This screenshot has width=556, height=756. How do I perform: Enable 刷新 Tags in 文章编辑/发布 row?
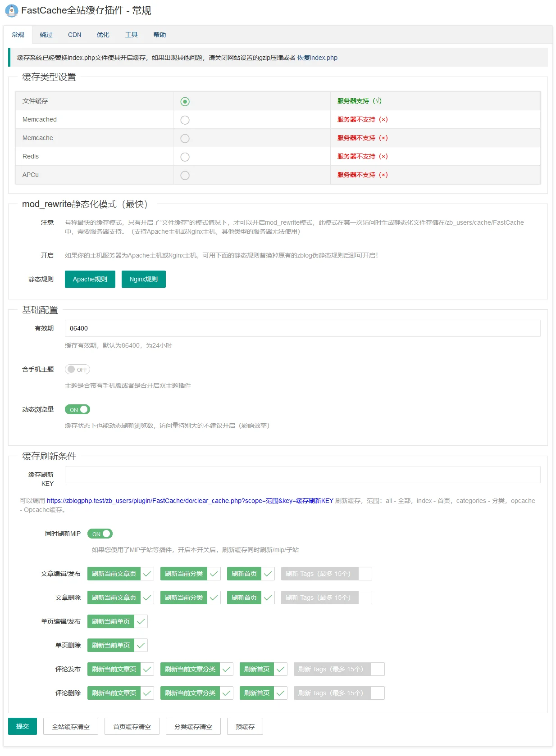pos(327,574)
